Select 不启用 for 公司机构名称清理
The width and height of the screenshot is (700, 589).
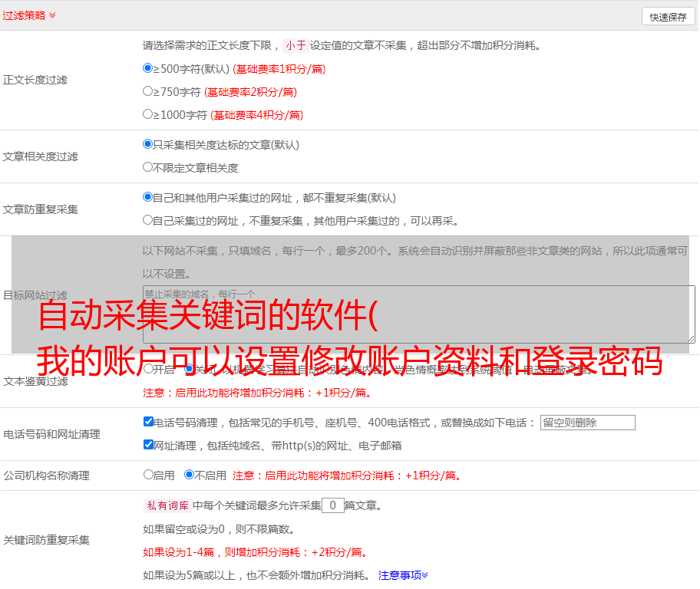point(190,475)
